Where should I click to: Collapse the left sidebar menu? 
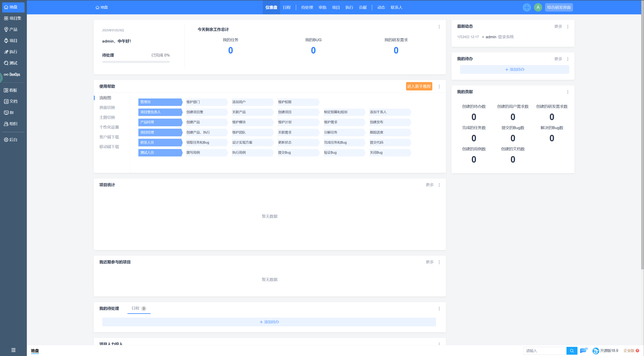13,350
